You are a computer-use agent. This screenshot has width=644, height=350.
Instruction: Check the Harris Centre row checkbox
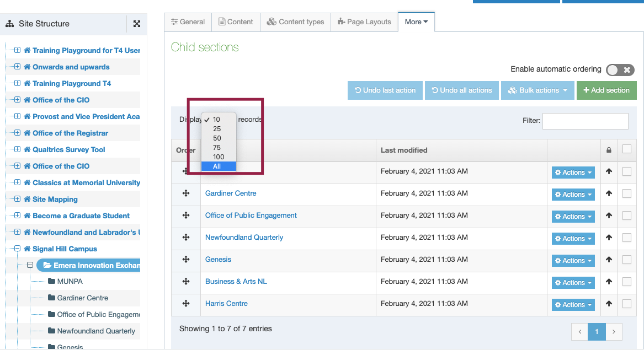[627, 304]
